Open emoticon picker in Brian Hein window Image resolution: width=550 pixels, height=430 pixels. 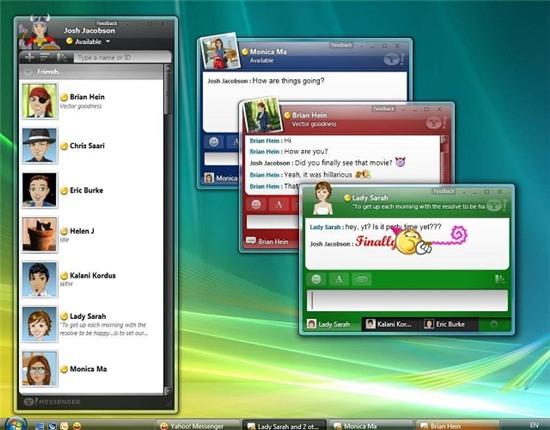256,204
